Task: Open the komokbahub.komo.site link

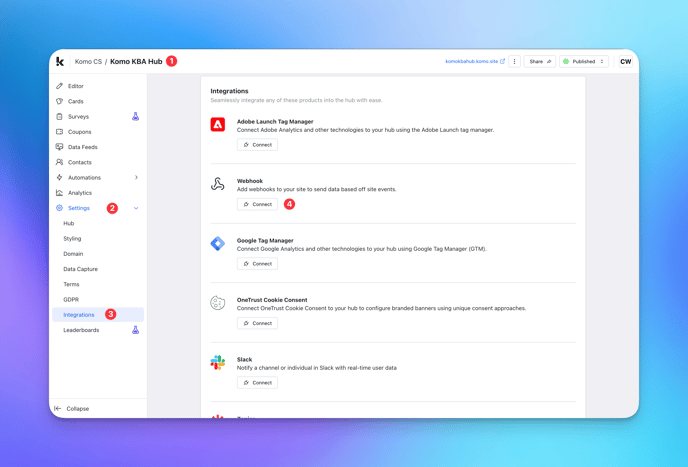Action: click(x=472, y=61)
